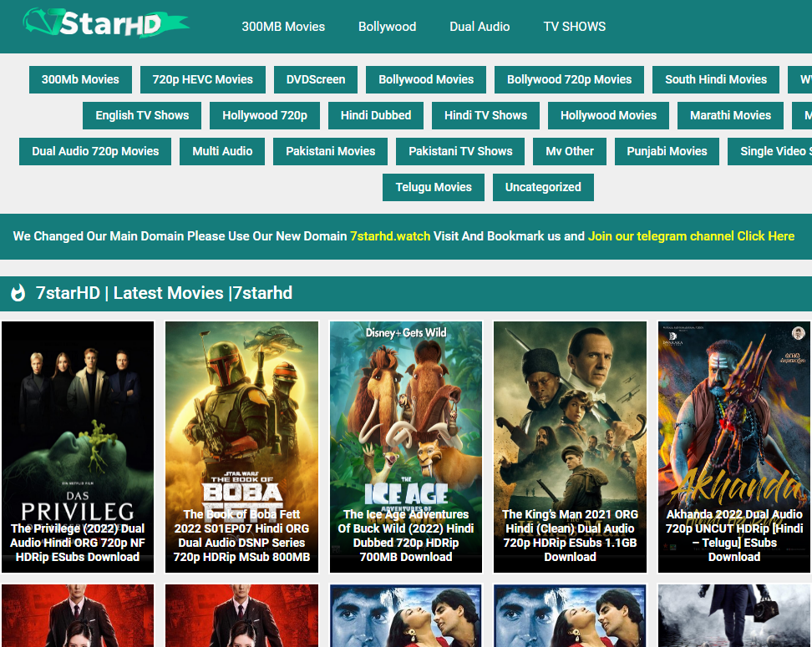This screenshot has width=812, height=647.
Task: Click The King's Man 2021 ORG title
Action: click(x=571, y=536)
